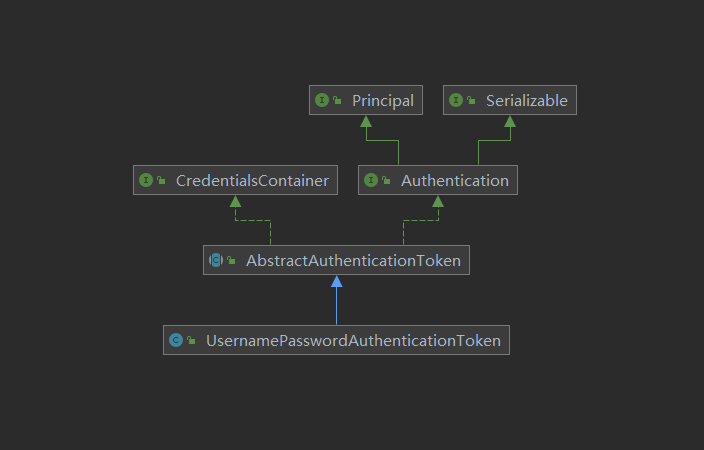This screenshot has width=704, height=450.
Task: Click the lock icon beside CredentialsContainer
Action: click(161, 182)
